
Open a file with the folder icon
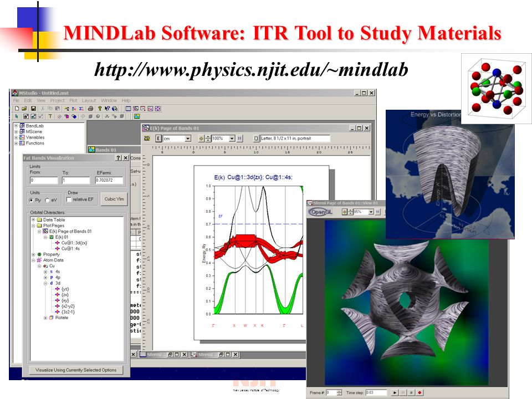(x=24, y=109)
